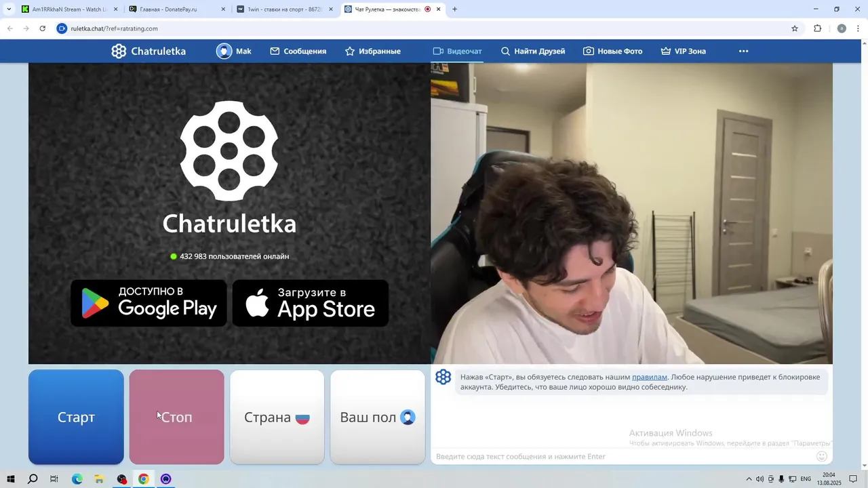The image size is (868, 488).
Task: Open the правилам rules link
Action: point(650,377)
